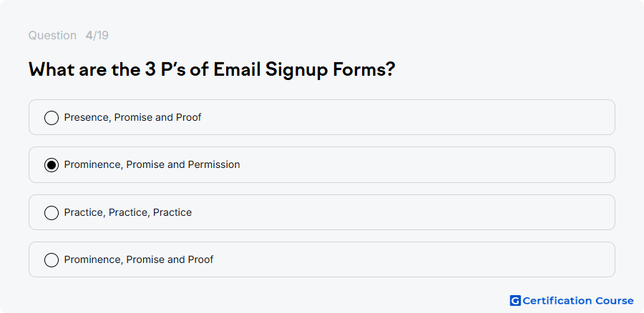Click the '4/19' question counter

click(97, 35)
